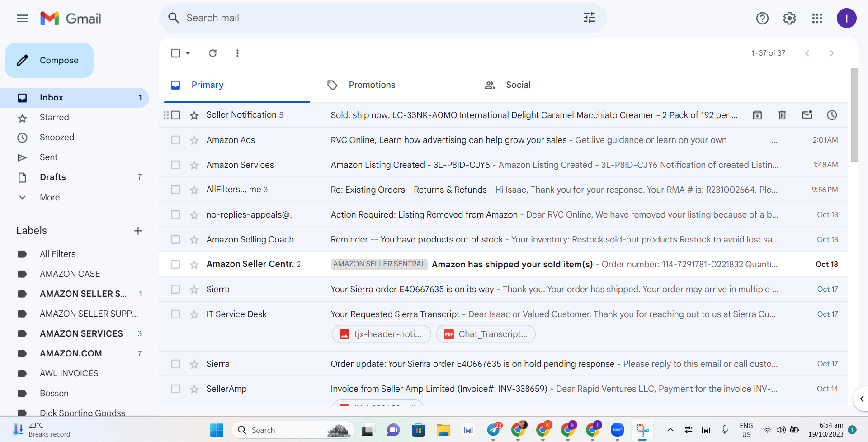Screen dimensions: 868x442
Task: Open Windows Start menu
Action: 217,430
